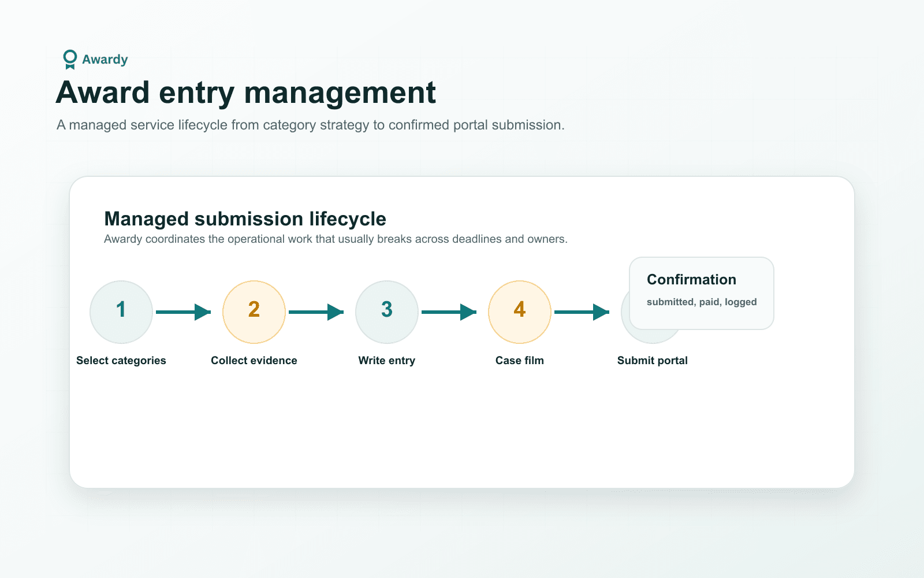Screen dimensions: 924x578
Task: Open the Confirmation tooltip card
Action: pos(702,294)
